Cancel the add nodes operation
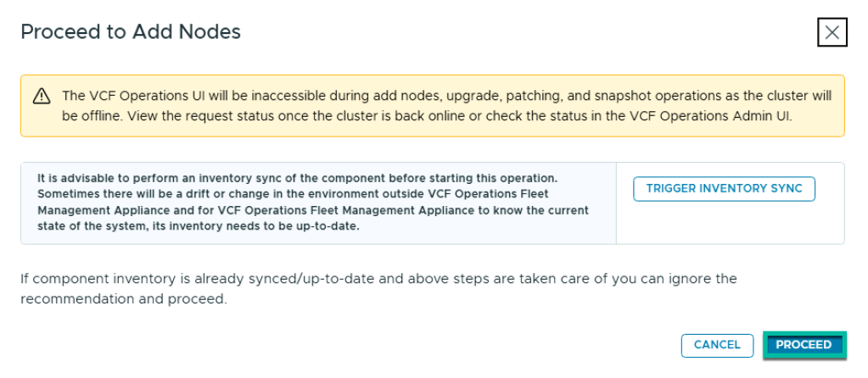868x378 pixels. (717, 345)
